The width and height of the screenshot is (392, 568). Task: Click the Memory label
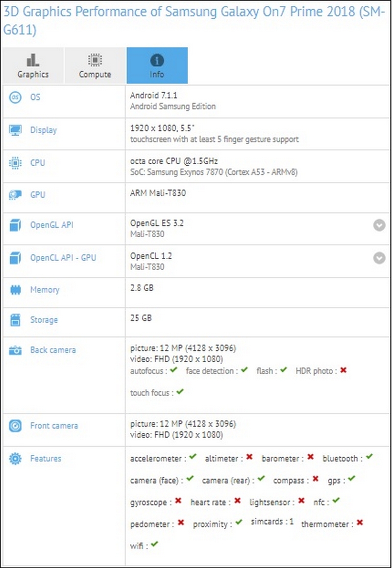click(x=45, y=290)
